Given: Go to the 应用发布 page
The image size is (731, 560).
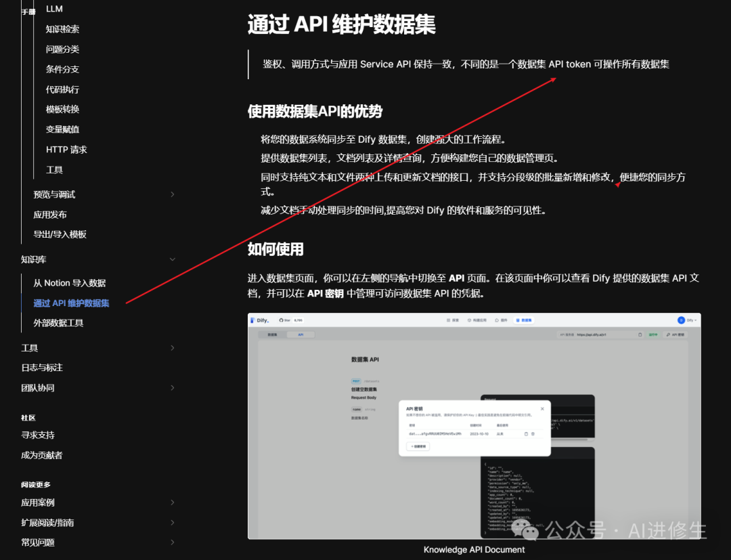Looking at the screenshot, I should click(x=50, y=215).
